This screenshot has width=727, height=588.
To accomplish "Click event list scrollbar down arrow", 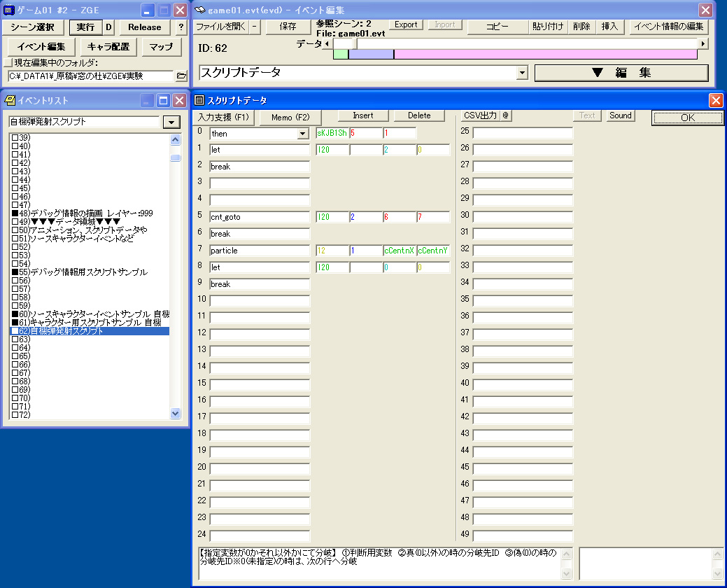I will click(175, 413).
